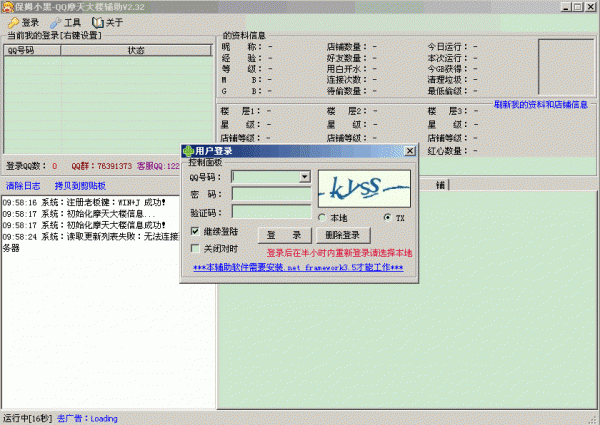Click the 拷贝到剪贴板 link

pos(80,186)
